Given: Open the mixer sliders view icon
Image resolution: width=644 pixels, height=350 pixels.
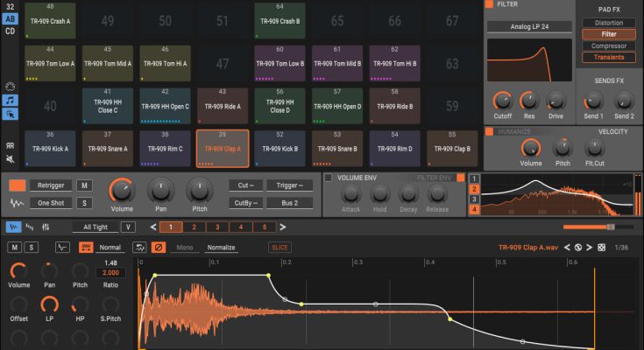Looking at the screenshot, I should tap(46, 227).
